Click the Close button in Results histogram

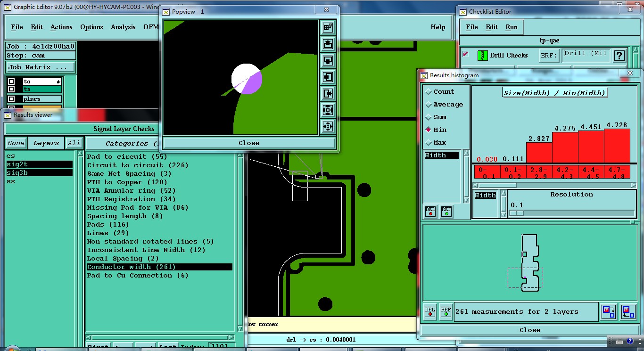point(530,330)
